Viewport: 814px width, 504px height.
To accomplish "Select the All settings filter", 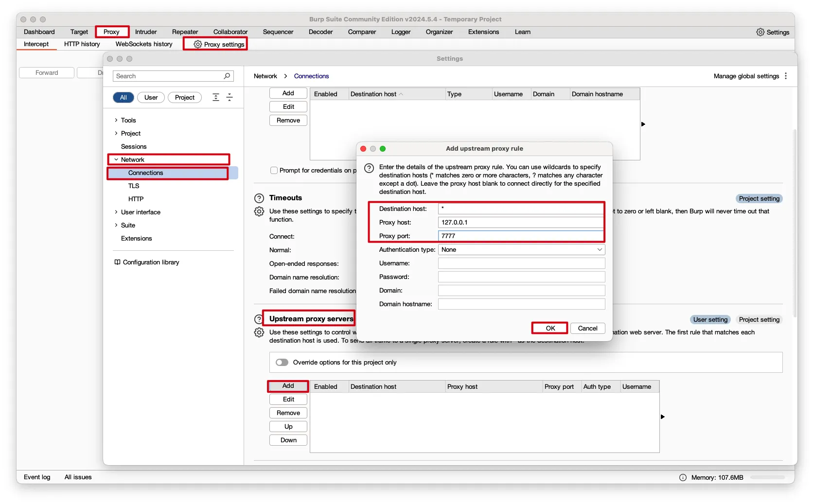I will 124,97.
